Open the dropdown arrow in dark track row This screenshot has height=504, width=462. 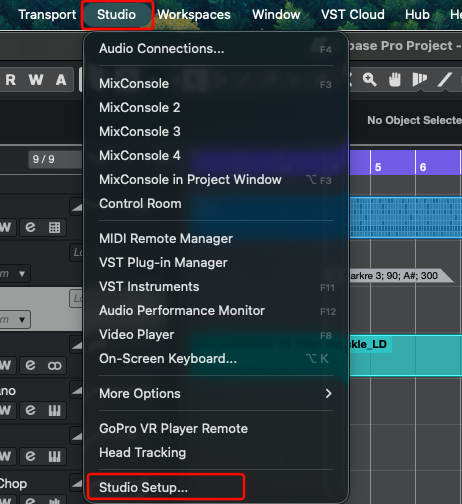[x=22, y=274]
